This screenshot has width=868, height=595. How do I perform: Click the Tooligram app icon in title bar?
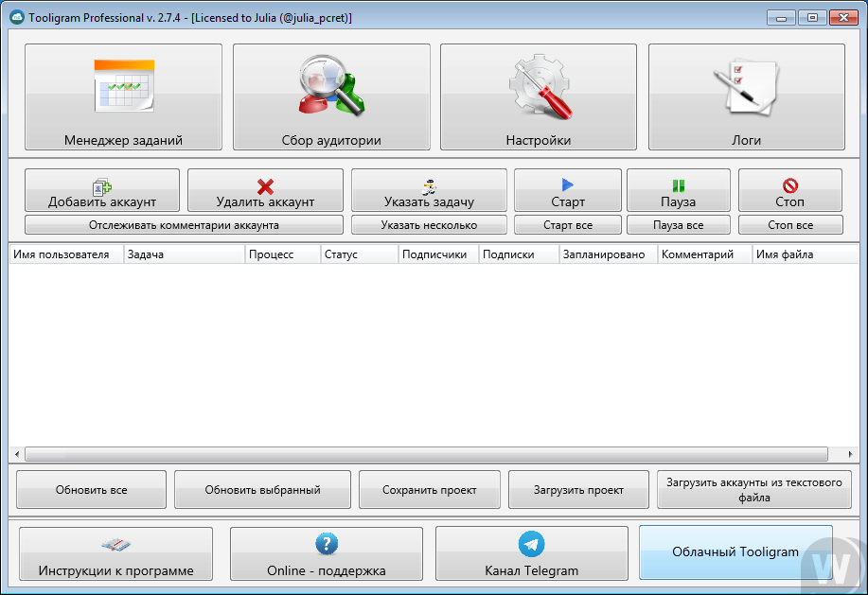coord(17,17)
